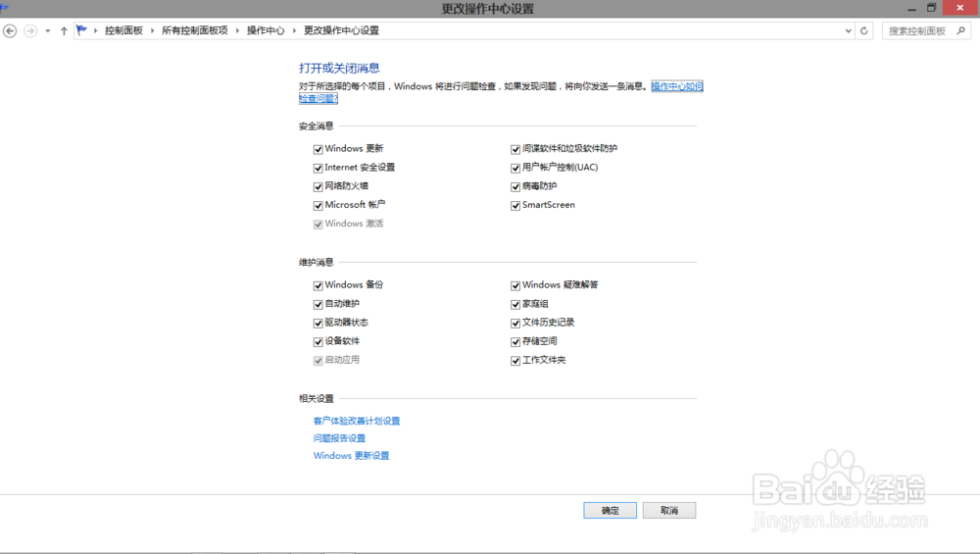Toggle 网络防火墙 checkbox
980x554 pixels.
[x=318, y=187]
